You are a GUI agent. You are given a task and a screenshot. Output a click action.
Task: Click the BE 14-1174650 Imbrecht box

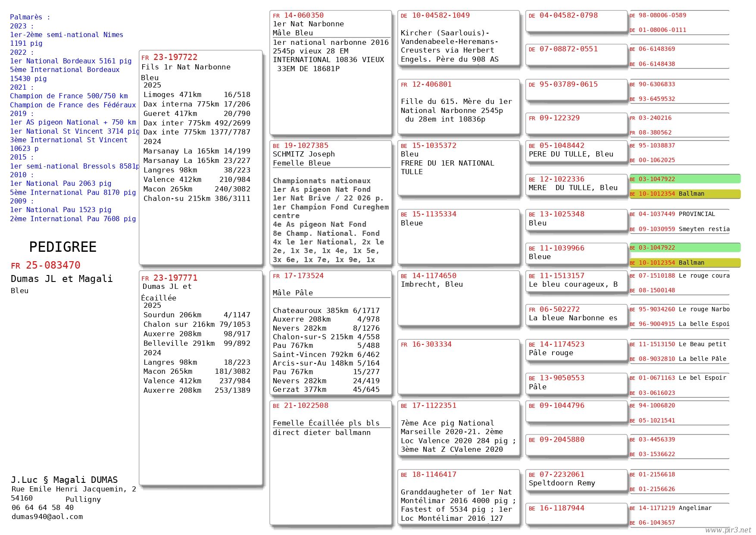tap(458, 298)
